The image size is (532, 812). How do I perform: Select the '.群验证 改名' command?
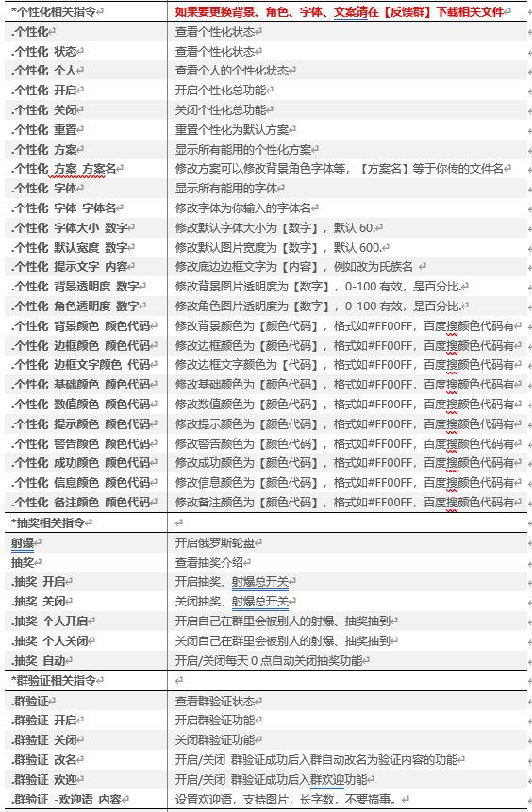pos(44,760)
